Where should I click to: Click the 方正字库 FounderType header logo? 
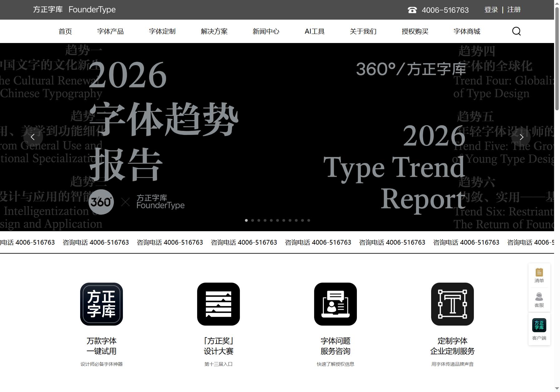coord(74,10)
